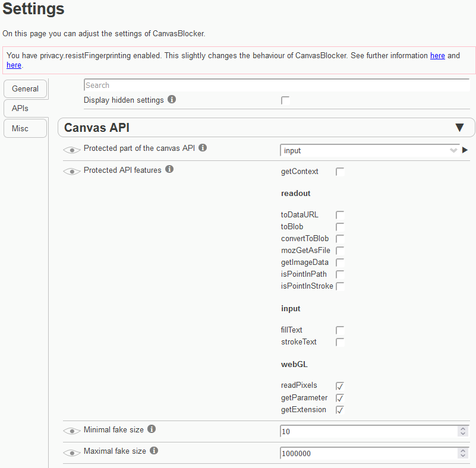476x468 pixels.
Task: Click the eye icon beside Protected API features
Action: [71, 171]
